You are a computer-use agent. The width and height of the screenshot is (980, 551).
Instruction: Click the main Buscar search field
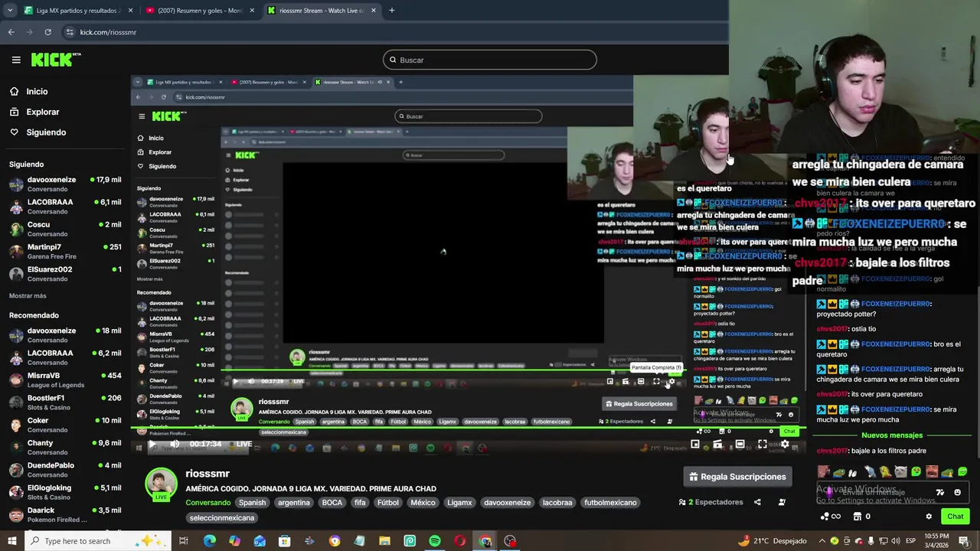coord(490,60)
